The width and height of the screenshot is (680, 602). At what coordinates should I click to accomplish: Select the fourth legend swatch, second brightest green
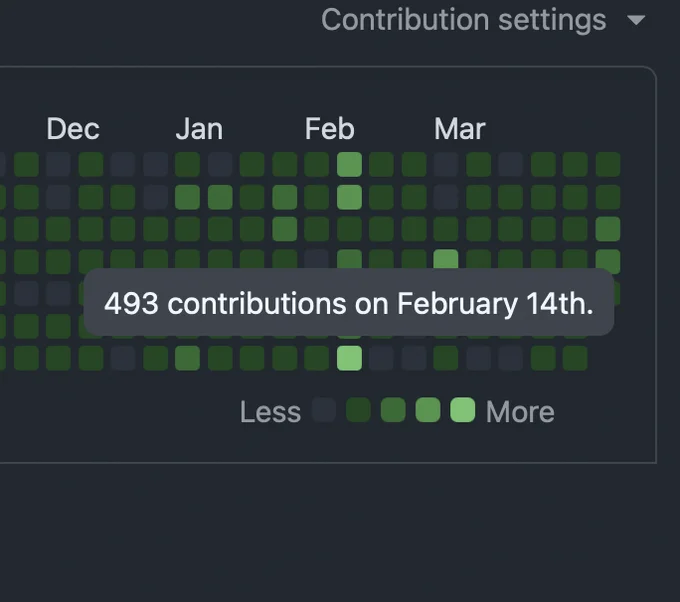point(428,410)
